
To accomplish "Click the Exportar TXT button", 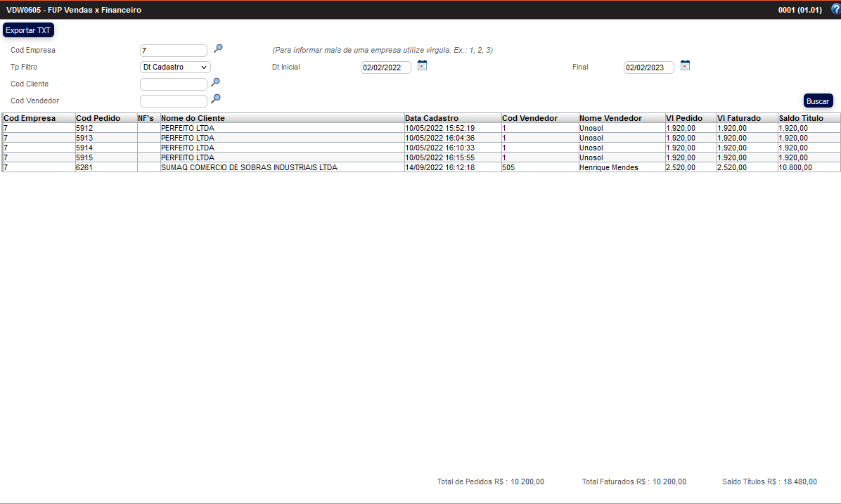I will point(28,30).
